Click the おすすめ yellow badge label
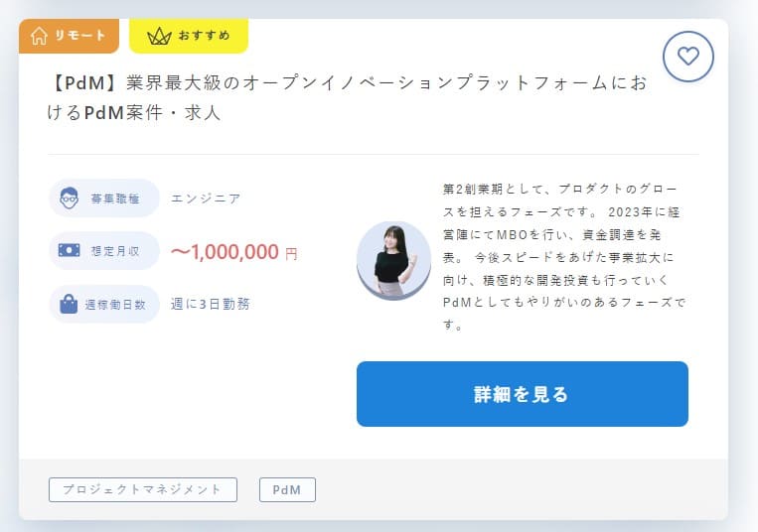The height and width of the screenshot is (532, 758). click(189, 36)
